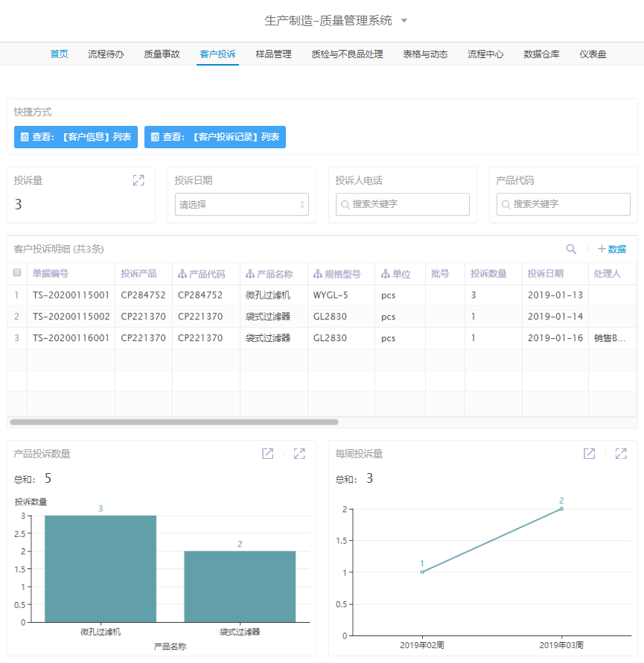The height and width of the screenshot is (663, 644).
Task: Click magnifier icon in 产品代码 search box
Action: [506, 205]
